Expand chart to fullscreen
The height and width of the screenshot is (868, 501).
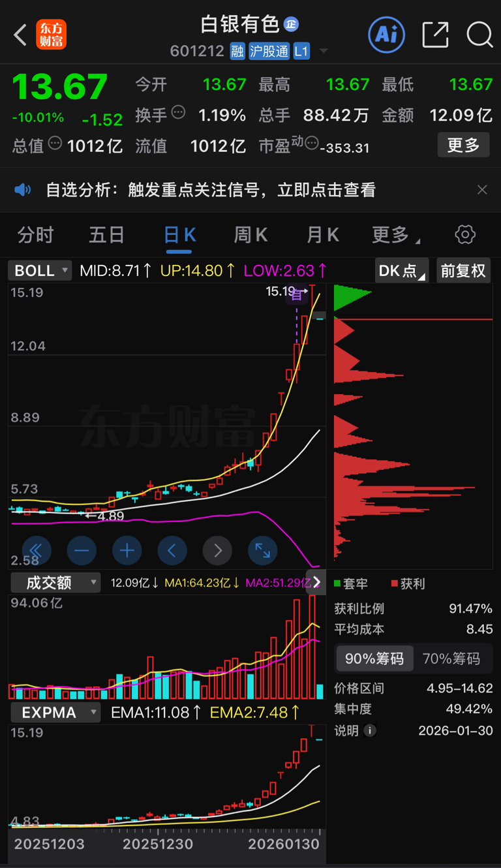[x=263, y=551]
